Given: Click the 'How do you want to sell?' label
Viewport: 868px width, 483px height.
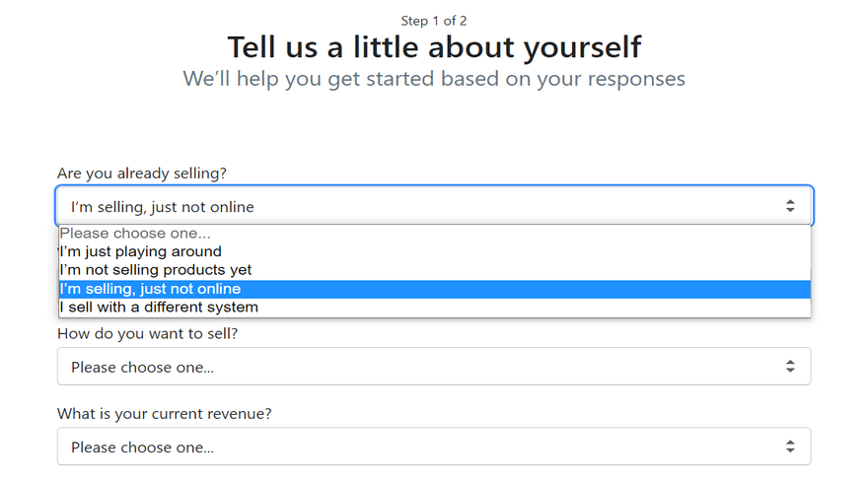Looking at the screenshot, I should pyautogui.click(x=147, y=333).
